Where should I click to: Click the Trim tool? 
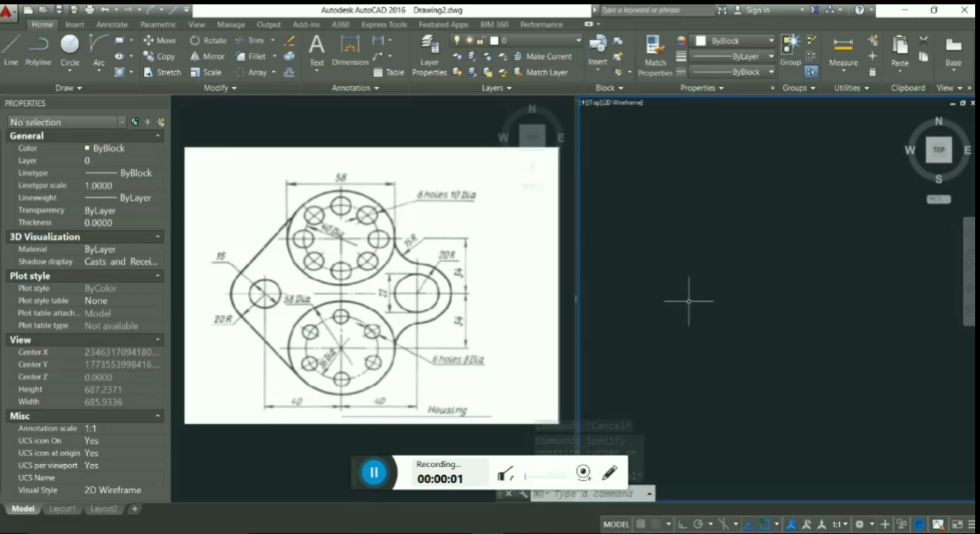point(250,40)
